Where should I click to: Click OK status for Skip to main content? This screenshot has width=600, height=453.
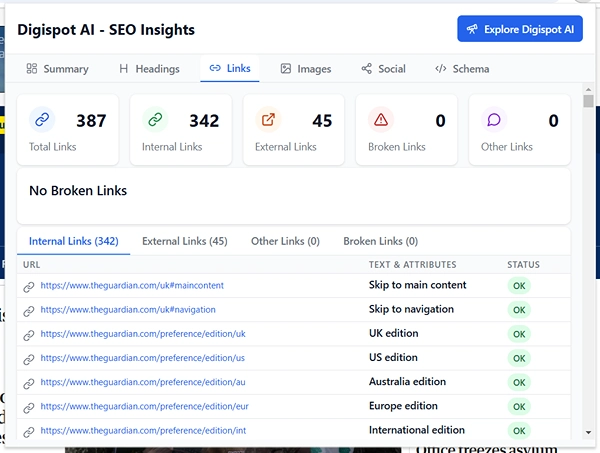[x=519, y=286]
